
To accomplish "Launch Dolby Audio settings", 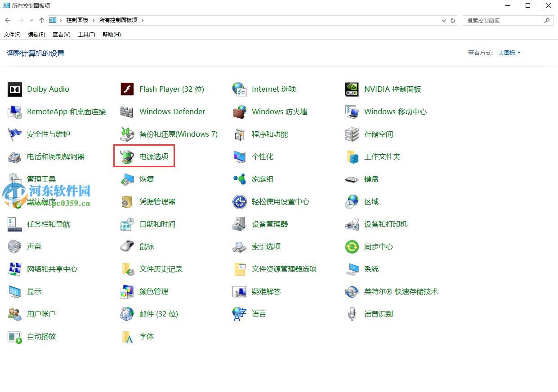I will coord(48,89).
